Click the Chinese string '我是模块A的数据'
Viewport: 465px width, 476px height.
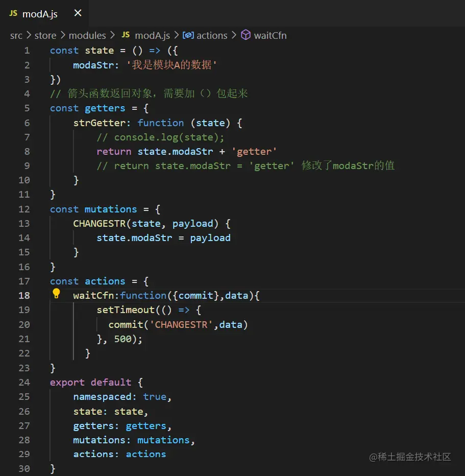coord(172,65)
